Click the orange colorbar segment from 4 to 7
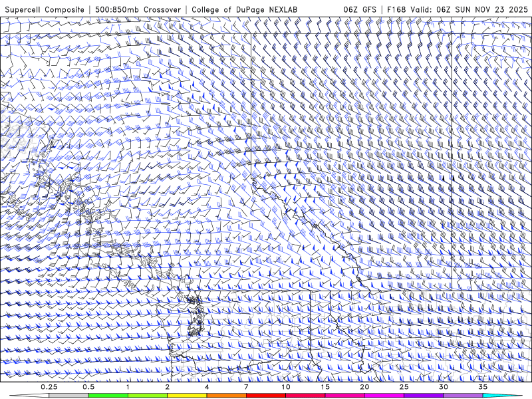This screenshot has width=532, height=399. coord(226,396)
